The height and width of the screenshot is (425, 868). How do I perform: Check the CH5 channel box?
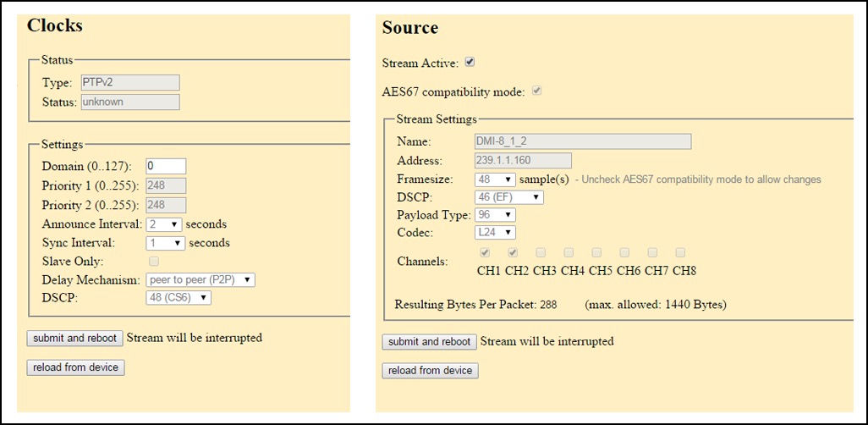[x=596, y=252]
